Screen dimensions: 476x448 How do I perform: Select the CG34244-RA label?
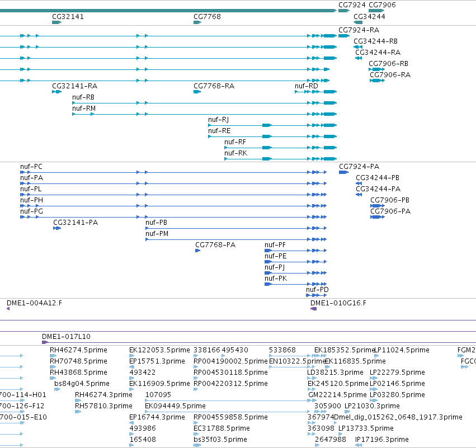pyautogui.click(x=378, y=53)
